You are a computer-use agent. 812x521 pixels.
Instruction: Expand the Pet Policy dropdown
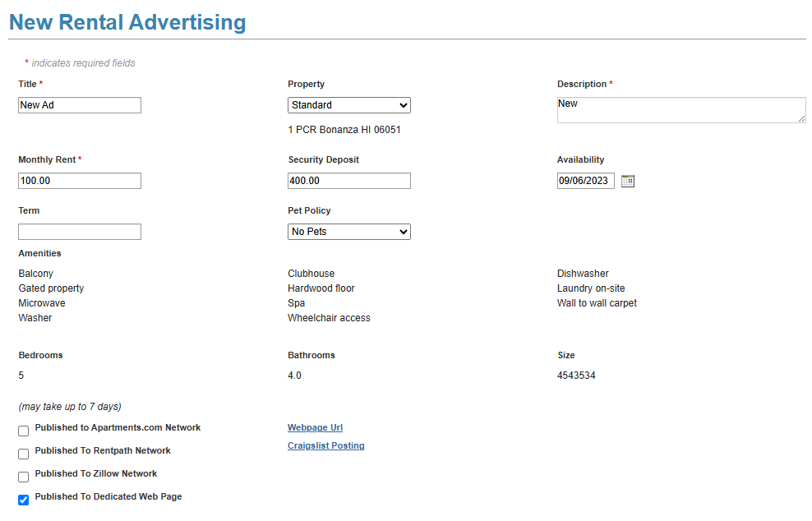point(348,232)
